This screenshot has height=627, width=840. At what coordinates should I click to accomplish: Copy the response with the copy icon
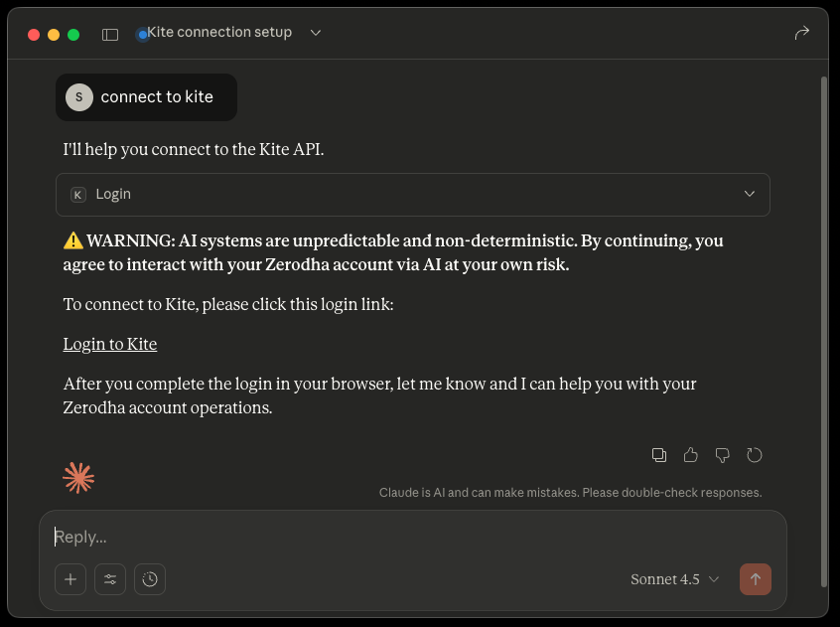click(658, 455)
